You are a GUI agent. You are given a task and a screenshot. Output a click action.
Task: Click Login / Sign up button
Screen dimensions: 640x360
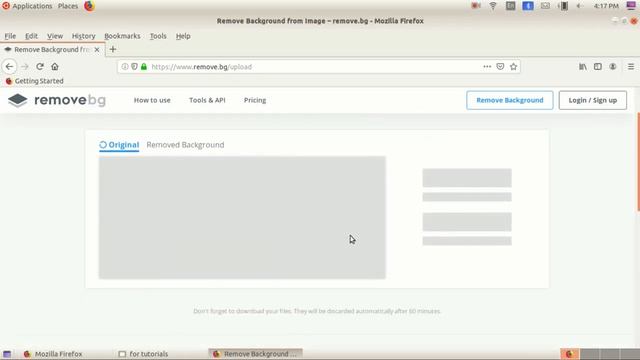593,100
